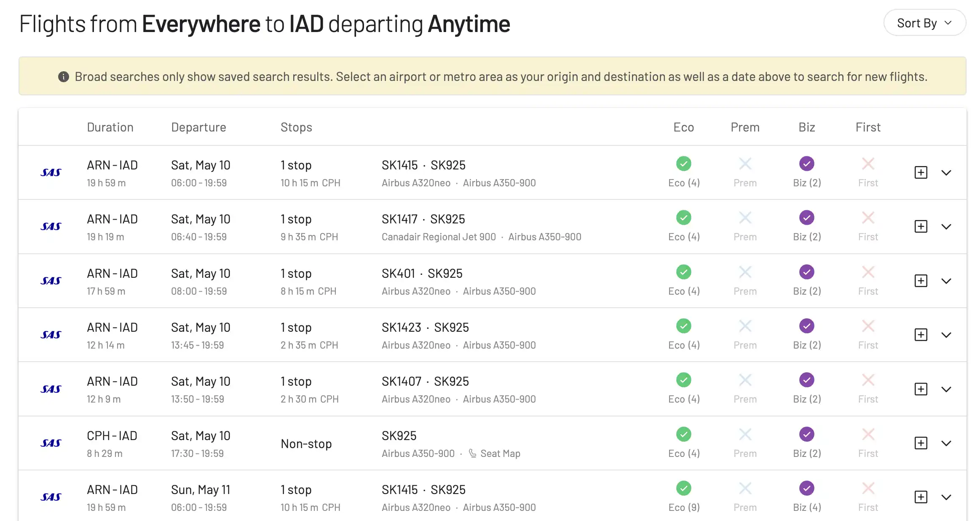Click layover text 2 h 30 m CPH

[310, 399]
